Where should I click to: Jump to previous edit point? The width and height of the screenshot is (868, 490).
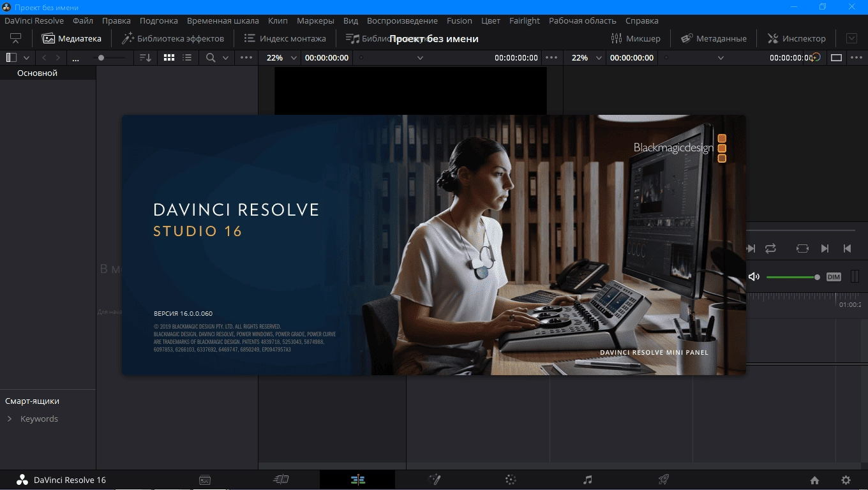point(848,248)
